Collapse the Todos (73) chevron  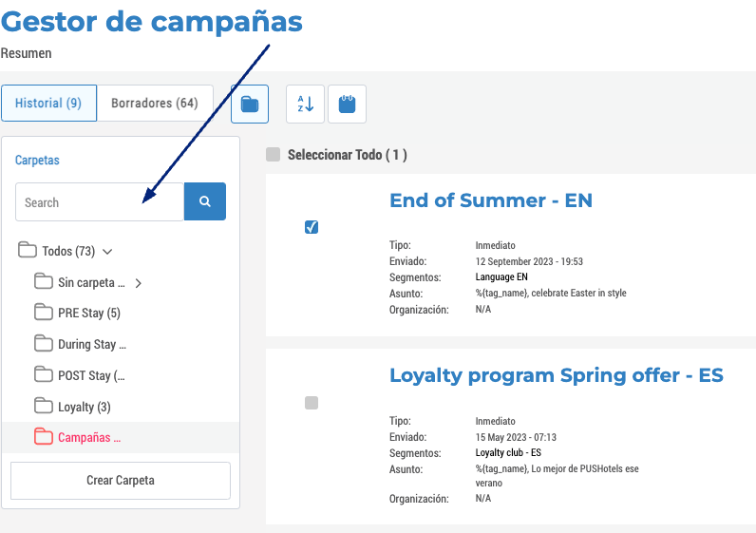point(107,252)
